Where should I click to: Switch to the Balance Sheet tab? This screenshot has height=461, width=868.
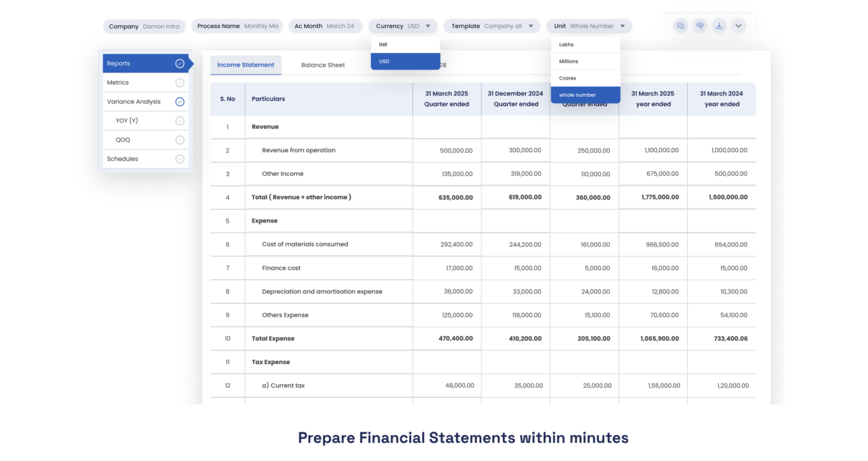coord(323,65)
